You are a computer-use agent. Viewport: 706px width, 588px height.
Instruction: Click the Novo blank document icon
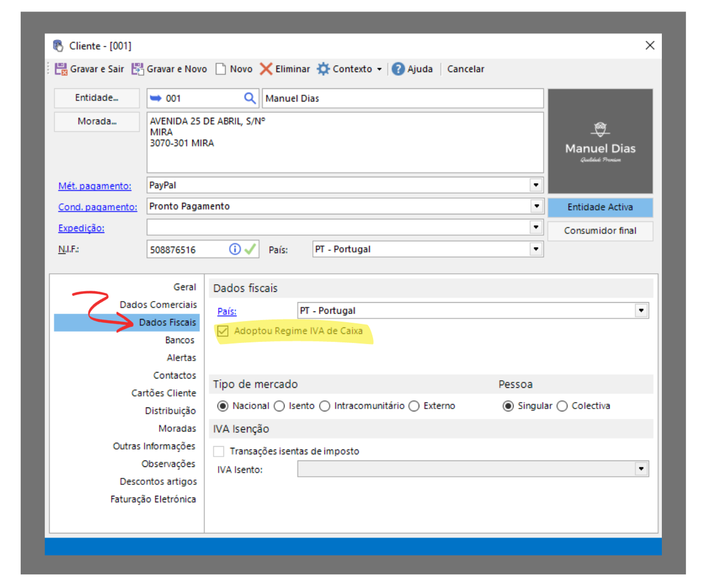tap(221, 69)
